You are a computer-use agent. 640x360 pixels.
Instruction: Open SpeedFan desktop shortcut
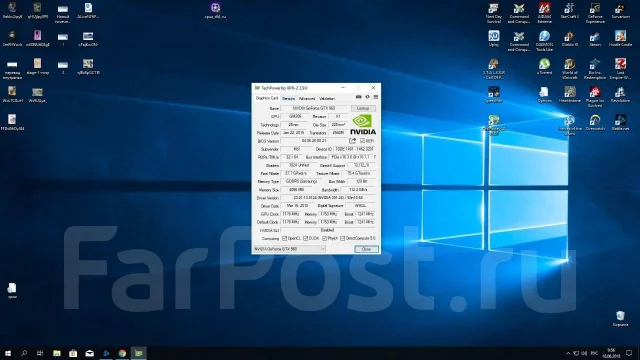(x=494, y=94)
